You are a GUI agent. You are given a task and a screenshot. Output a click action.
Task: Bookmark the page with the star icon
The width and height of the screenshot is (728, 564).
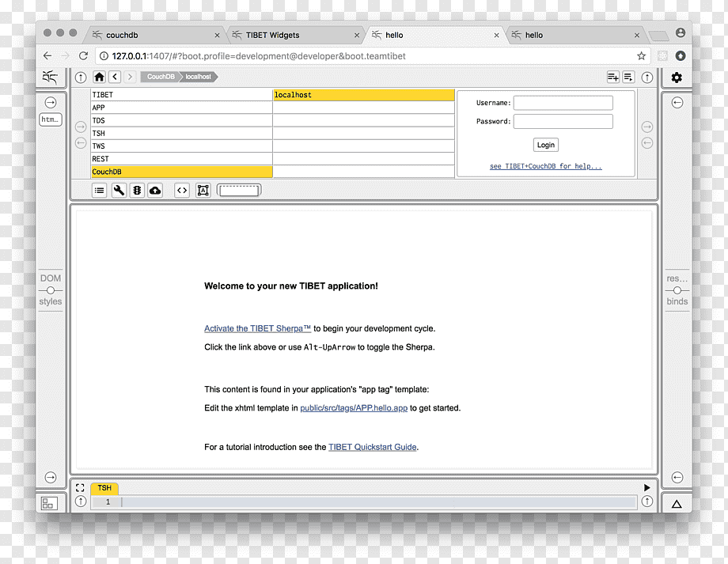pos(641,56)
